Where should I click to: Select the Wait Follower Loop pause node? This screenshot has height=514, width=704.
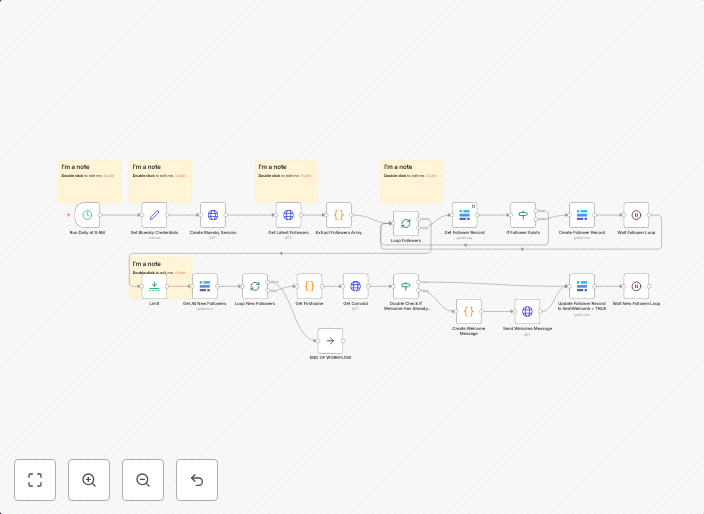coord(636,215)
